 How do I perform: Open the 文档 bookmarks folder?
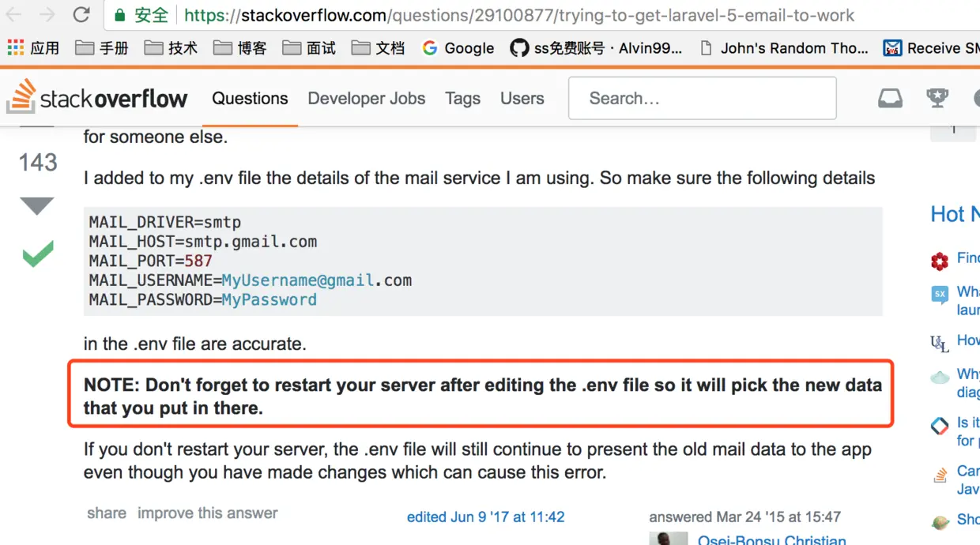[378, 48]
